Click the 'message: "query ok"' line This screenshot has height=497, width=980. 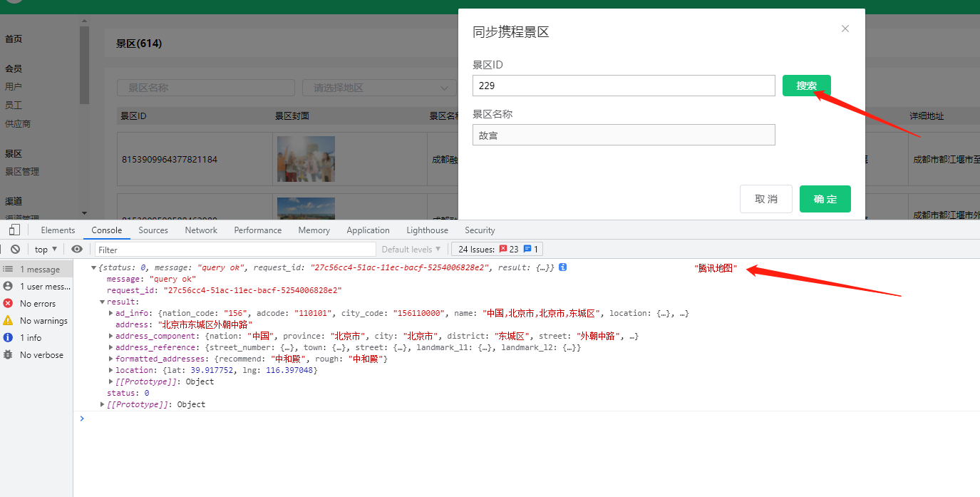pyautogui.click(x=151, y=279)
